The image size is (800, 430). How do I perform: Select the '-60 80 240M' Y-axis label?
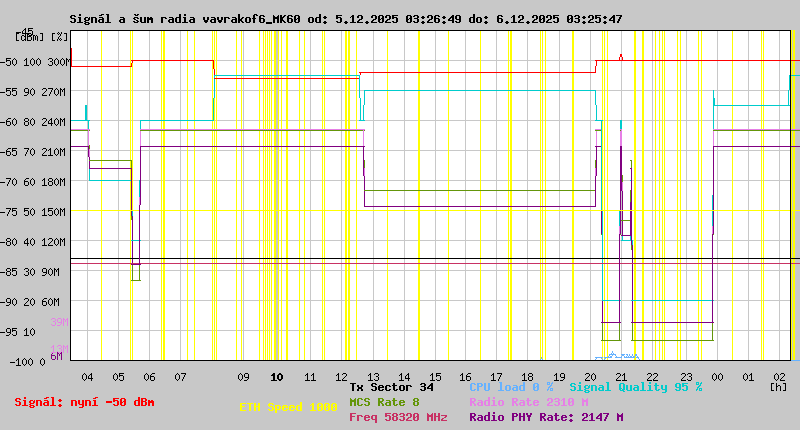tap(36, 122)
